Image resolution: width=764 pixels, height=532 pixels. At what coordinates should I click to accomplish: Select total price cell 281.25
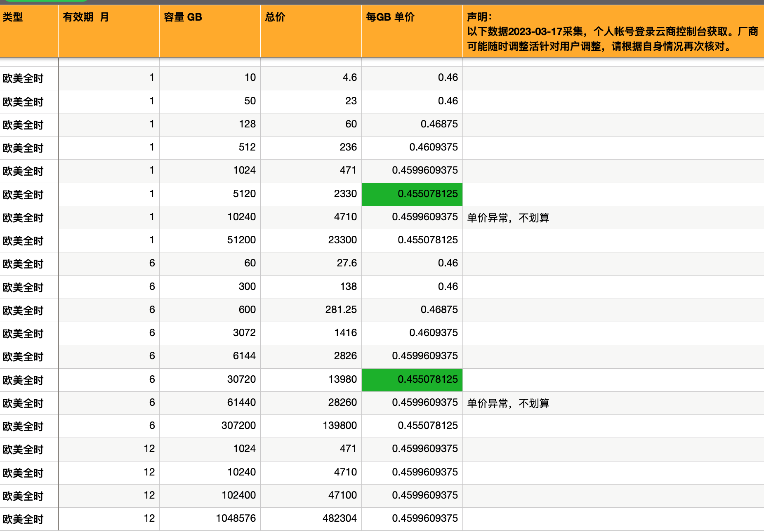pos(311,310)
